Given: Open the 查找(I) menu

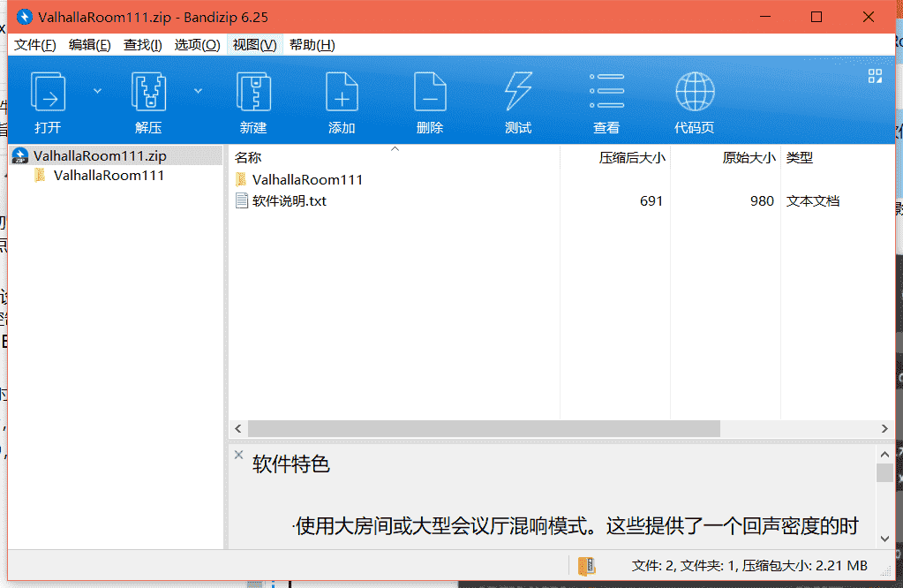Looking at the screenshot, I should point(142,45).
